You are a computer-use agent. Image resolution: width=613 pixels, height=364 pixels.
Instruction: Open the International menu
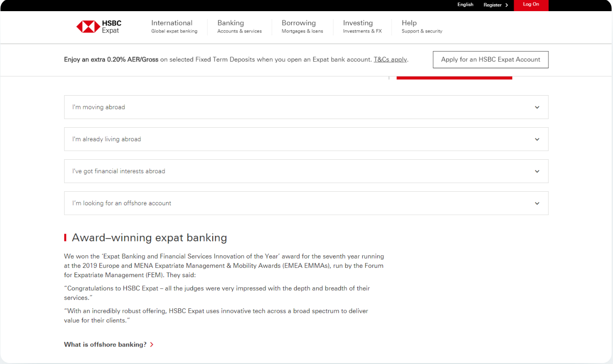click(174, 26)
